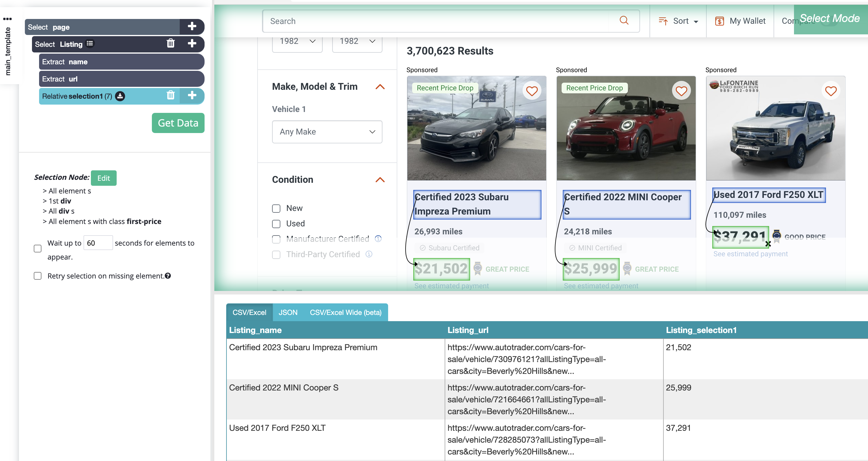868x461 pixels.
Task: Click the $25,999 price
Action: pos(591,269)
